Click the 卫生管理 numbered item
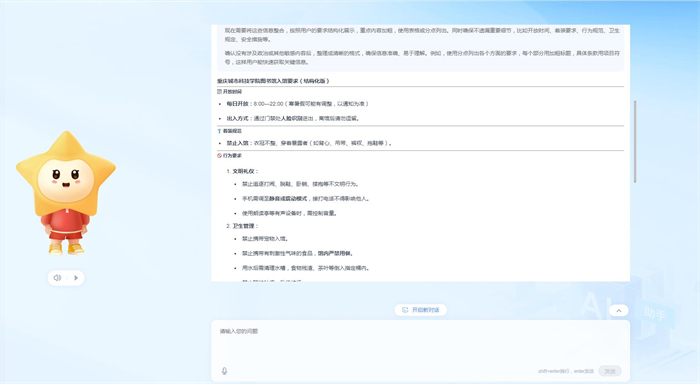This screenshot has height=384, width=700. pyautogui.click(x=242, y=226)
